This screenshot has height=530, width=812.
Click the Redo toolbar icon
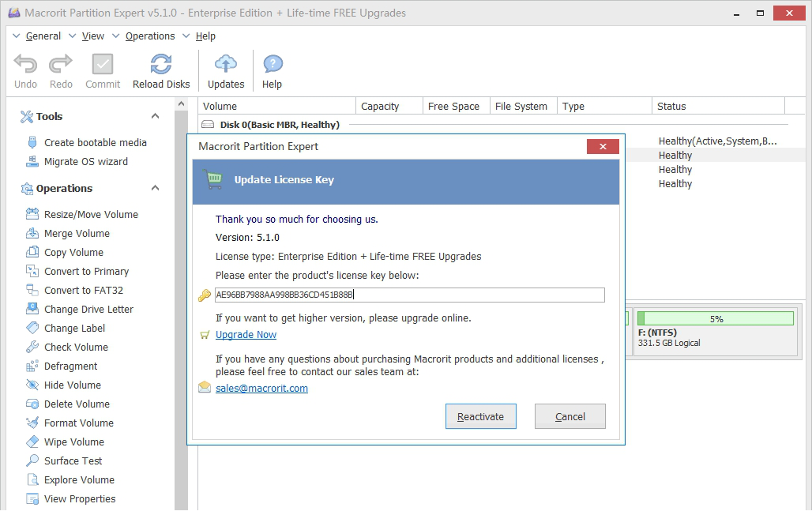click(x=61, y=64)
